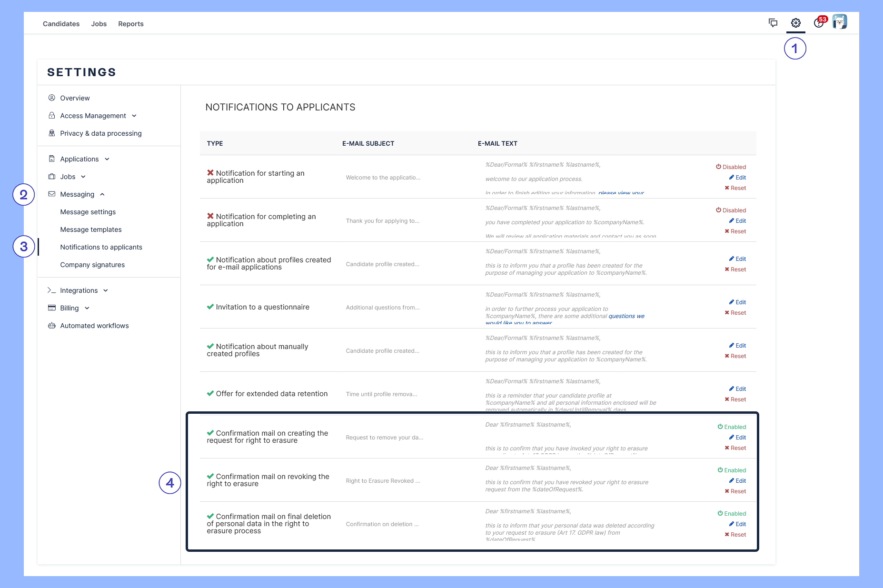Click the Messaging envelope icon
883x588 pixels.
(52, 194)
